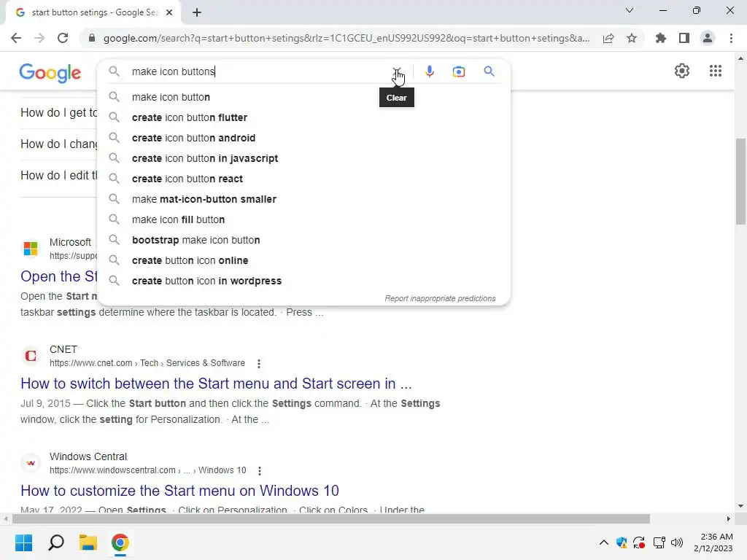
Task: Expand 'How do I edit' question
Action: (58, 176)
